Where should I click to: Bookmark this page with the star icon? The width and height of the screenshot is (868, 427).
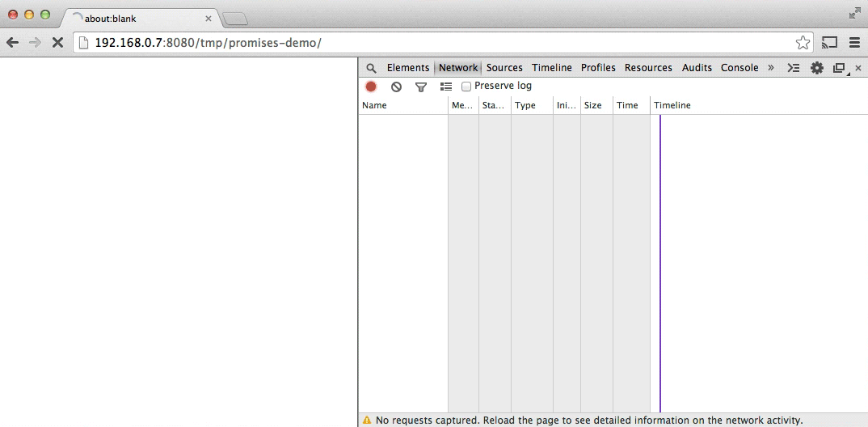pyautogui.click(x=803, y=43)
